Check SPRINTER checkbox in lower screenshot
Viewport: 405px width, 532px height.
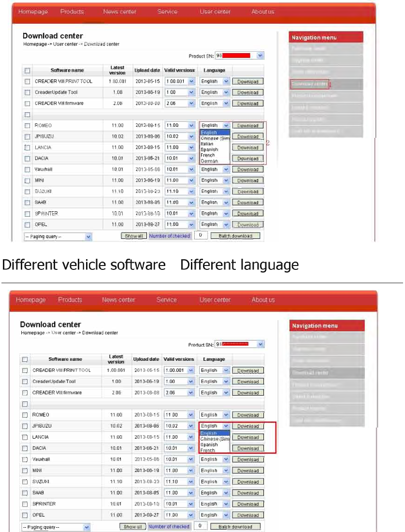pyautogui.click(x=25, y=504)
